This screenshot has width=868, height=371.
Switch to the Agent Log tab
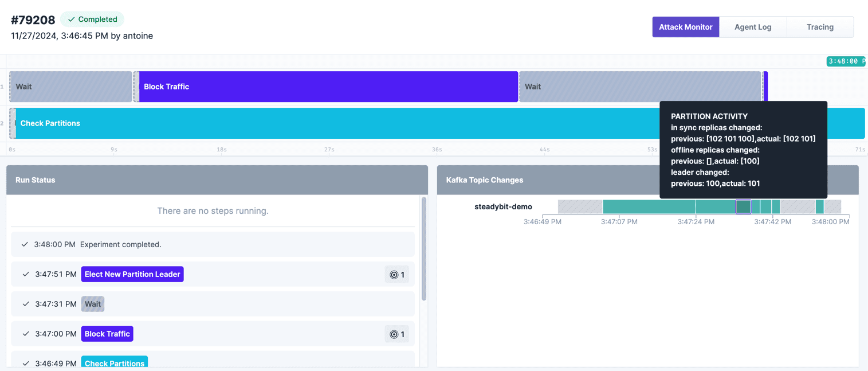753,26
